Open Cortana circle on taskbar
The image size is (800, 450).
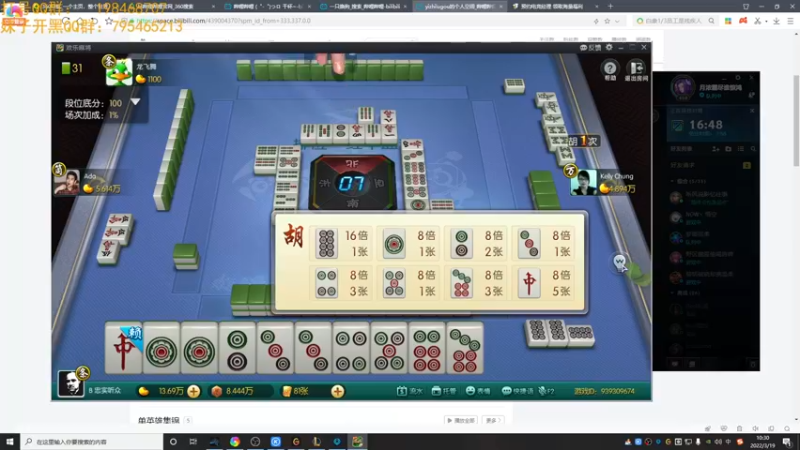pyautogui.click(x=173, y=442)
